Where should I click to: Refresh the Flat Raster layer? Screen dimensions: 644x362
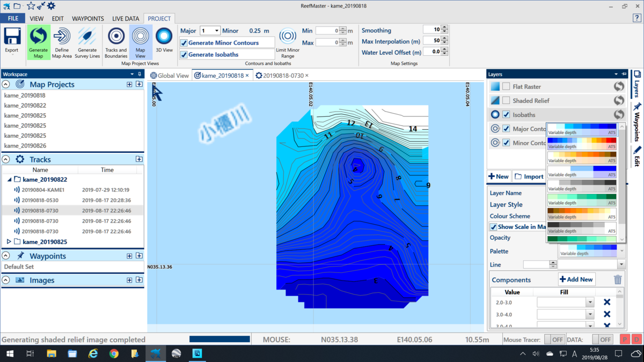click(619, 86)
